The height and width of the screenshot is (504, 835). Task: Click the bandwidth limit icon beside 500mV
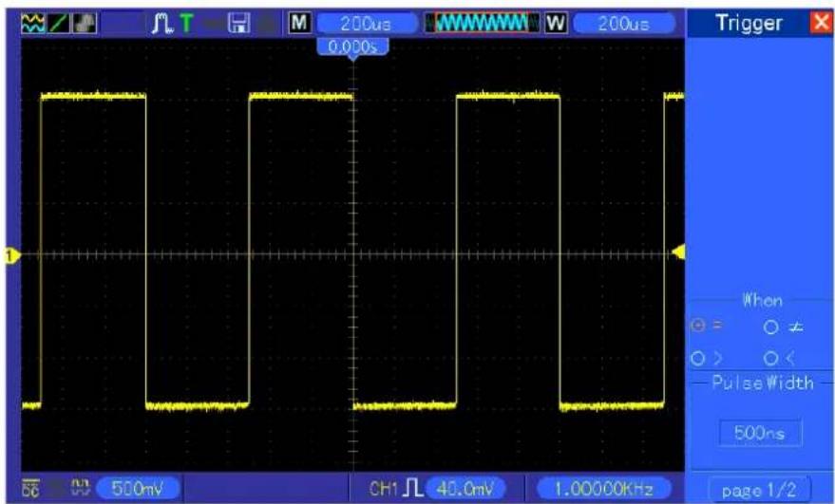(81, 488)
